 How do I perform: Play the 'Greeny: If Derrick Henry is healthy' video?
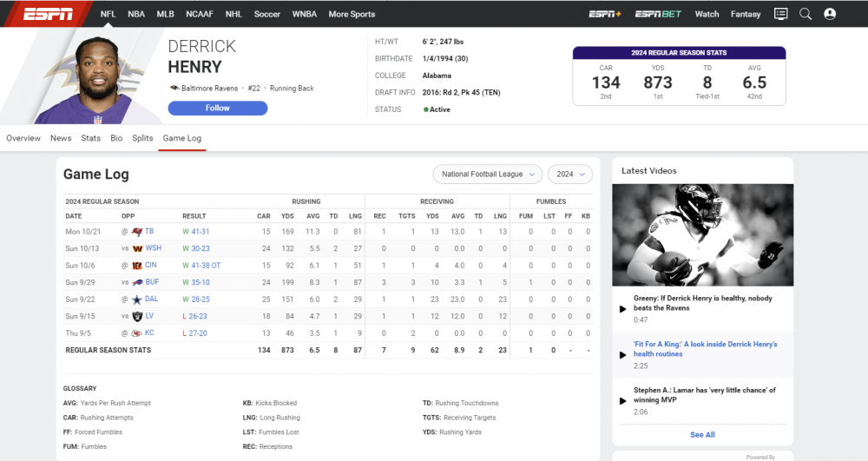[622, 309]
